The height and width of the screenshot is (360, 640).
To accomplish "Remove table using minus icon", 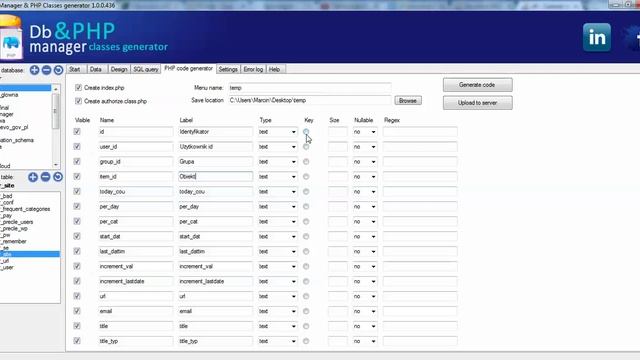I will [x=46, y=177].
